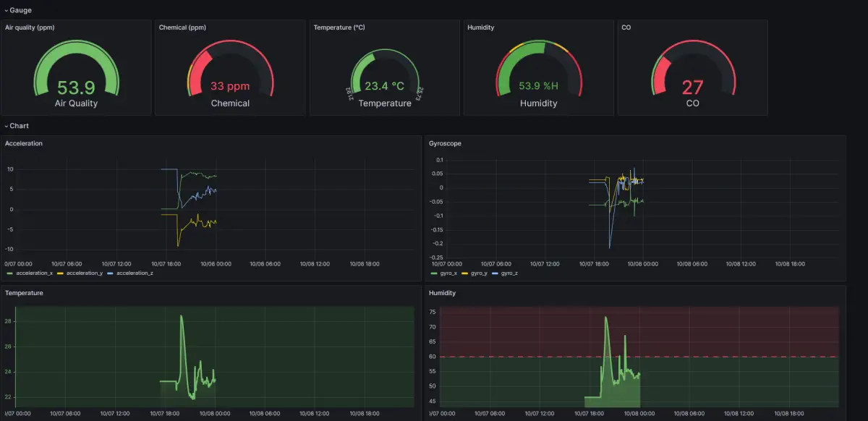
Task: Toggle gyro_x series in legend
Action: click(x=448, y=273)
